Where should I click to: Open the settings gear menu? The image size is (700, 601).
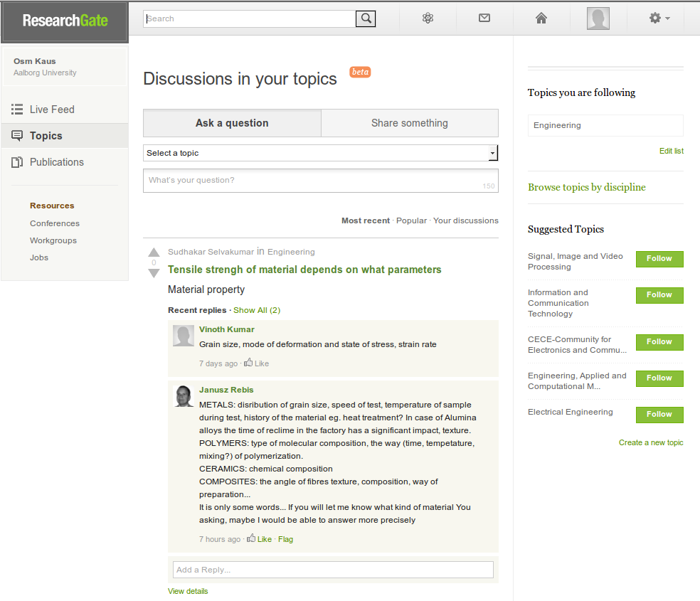659,18
